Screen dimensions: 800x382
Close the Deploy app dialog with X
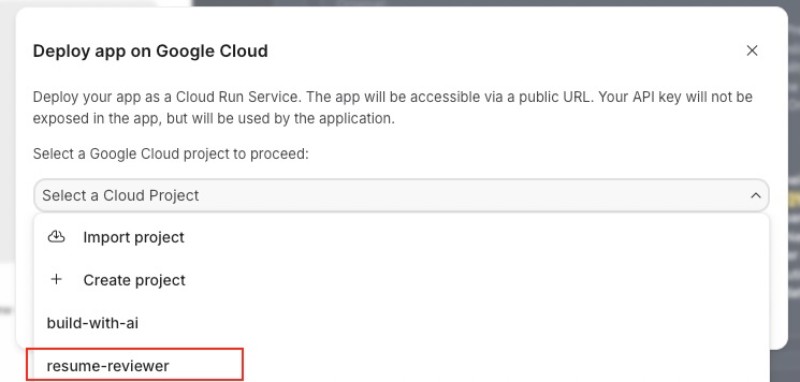click(x=752, y=50)
